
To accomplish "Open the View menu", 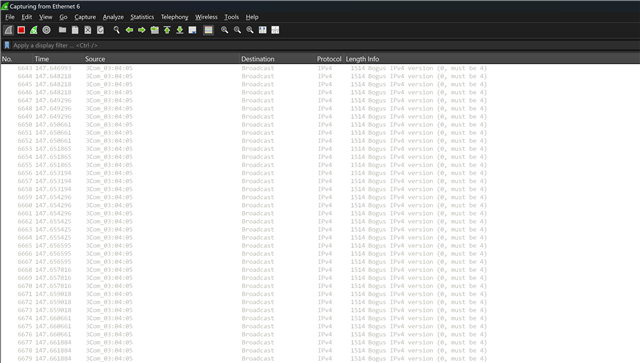I will click(x=45, y=17).
